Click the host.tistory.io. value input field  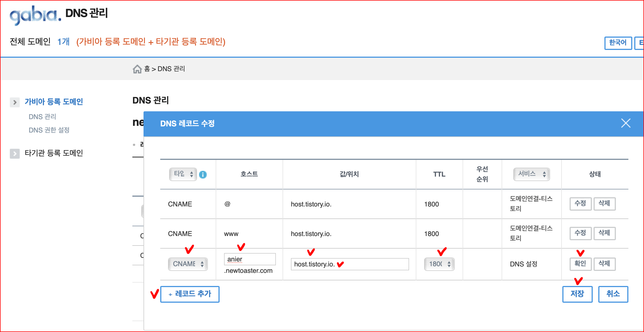pyautogui.click(x=349, y=264)
